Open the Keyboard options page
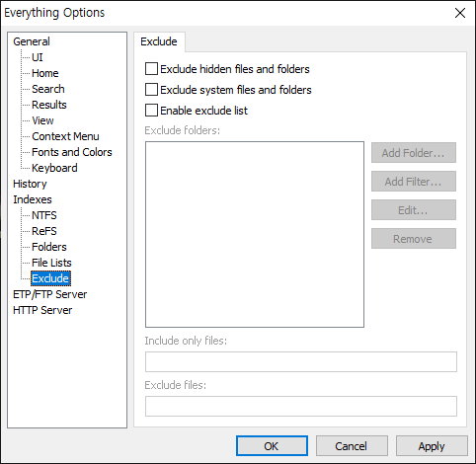 tap(54, 168)
